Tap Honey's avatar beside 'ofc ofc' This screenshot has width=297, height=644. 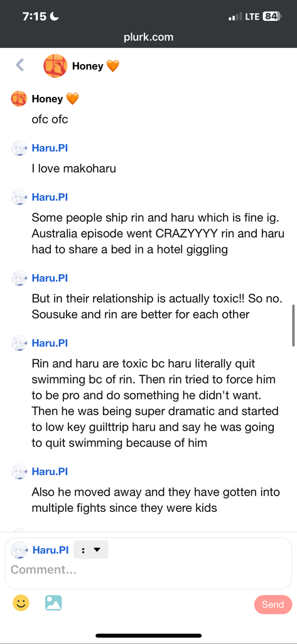click(x=19, y=99)
